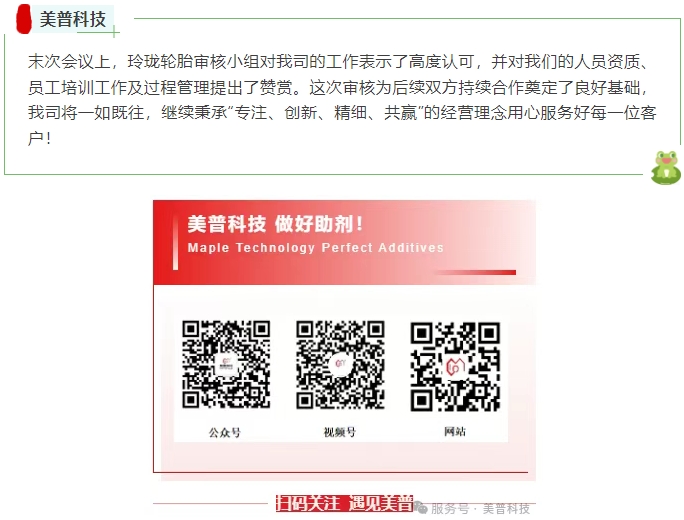Image resolution: width=684 pixels, height=520 pixels.
Task: Open the 公众号 QR code image
Action: coord(226,365)
